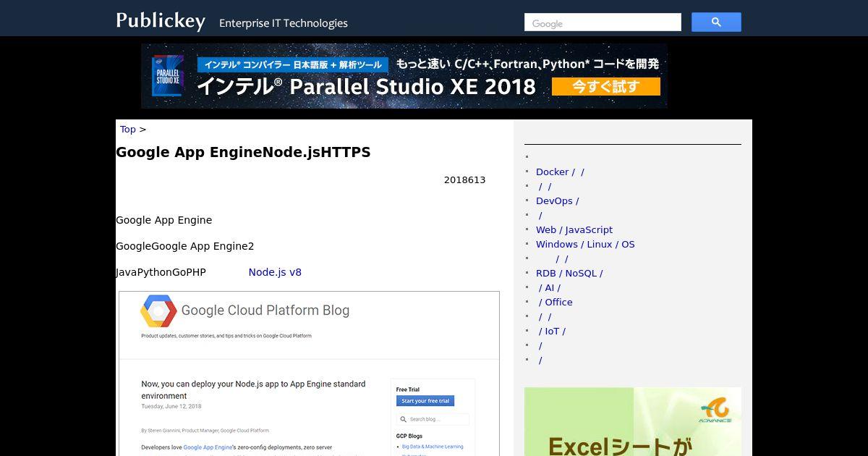Click the Search blog field in screenshot
Image resolution: width=868 pixels, height=456 pixels.
pos(433,419)
